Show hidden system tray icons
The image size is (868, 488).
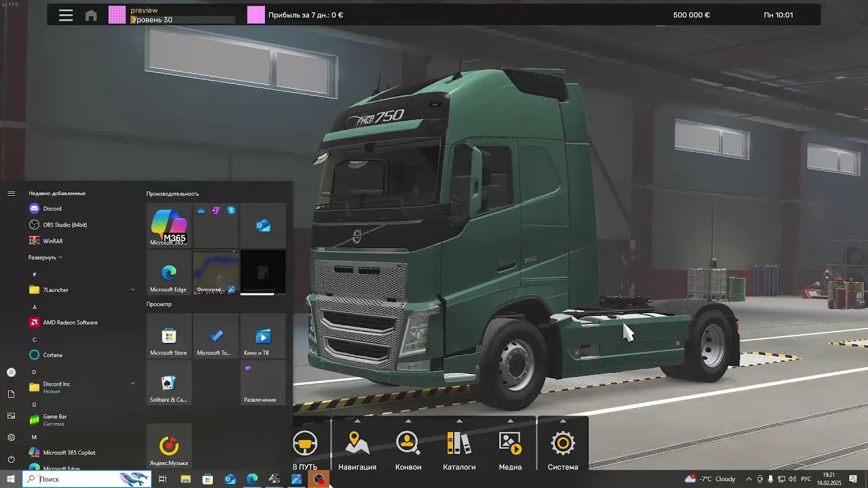pos(749,479)
